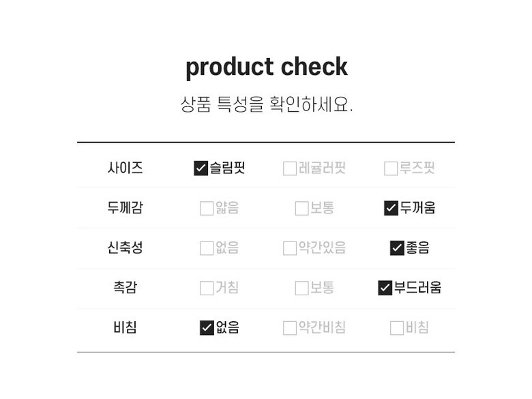
Task: Tick the 약간비침 checkbox
Action: point(290,328)
